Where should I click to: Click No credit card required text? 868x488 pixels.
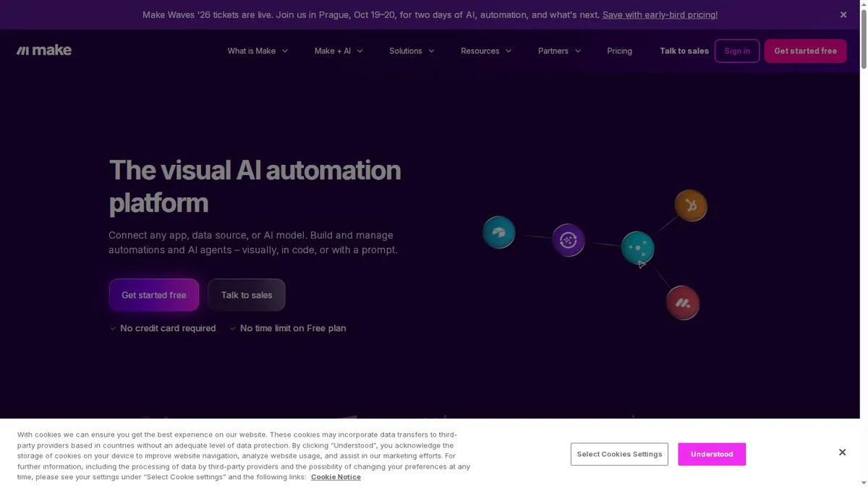pos(168,328)
